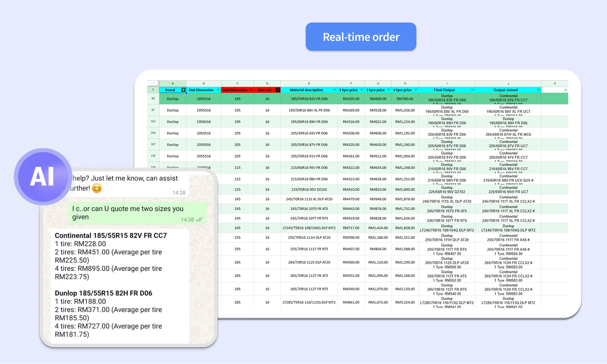Click the green message asking for a quote

tap(138, 213)
